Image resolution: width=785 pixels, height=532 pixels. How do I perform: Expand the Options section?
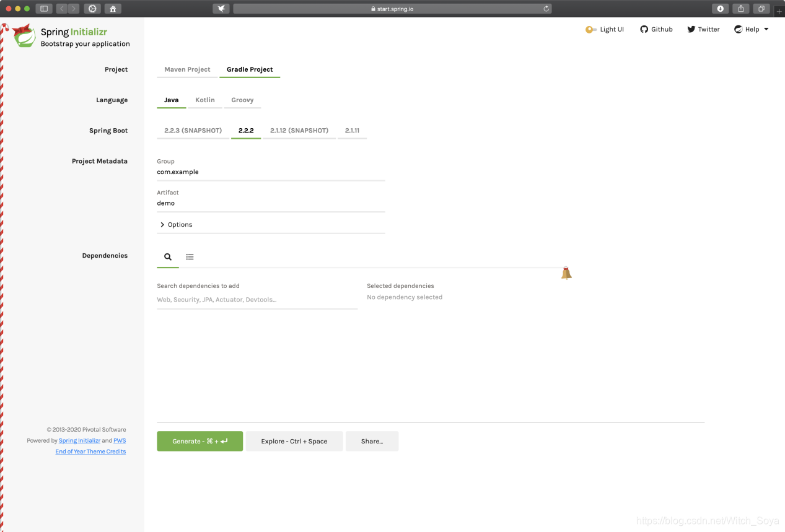click(x=271, y=224)
